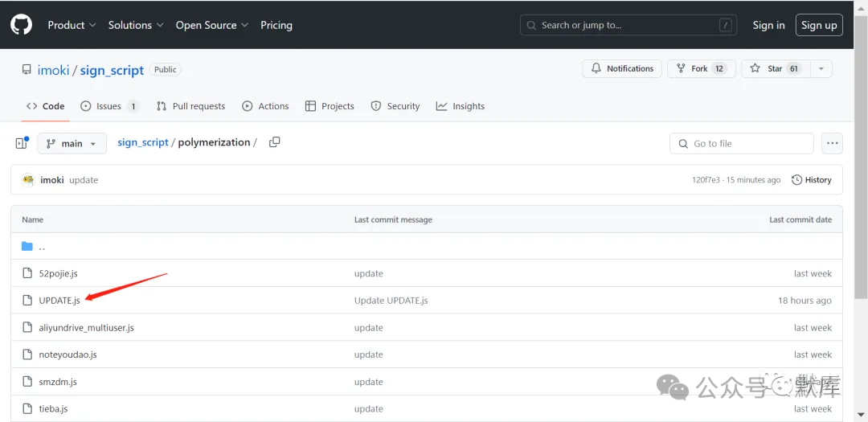Screen dimensions: 868x422
Task: Open noteyoudao.js
Action: click(68, 354)
